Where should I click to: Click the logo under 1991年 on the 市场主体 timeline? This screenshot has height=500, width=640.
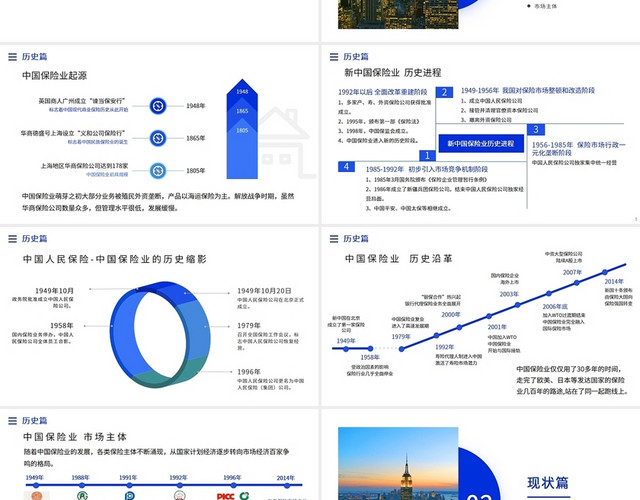(x=129, y=496)
